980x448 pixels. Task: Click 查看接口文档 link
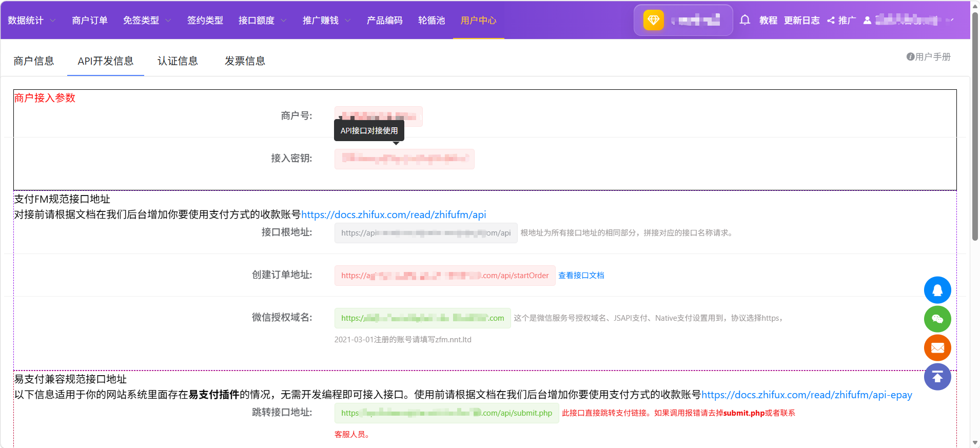pos(581,276)
